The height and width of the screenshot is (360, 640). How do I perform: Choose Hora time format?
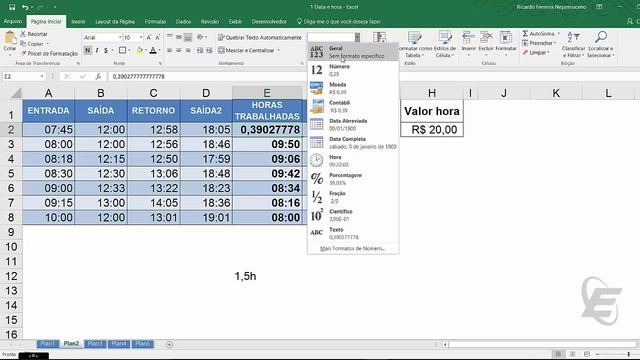point(353,160)
